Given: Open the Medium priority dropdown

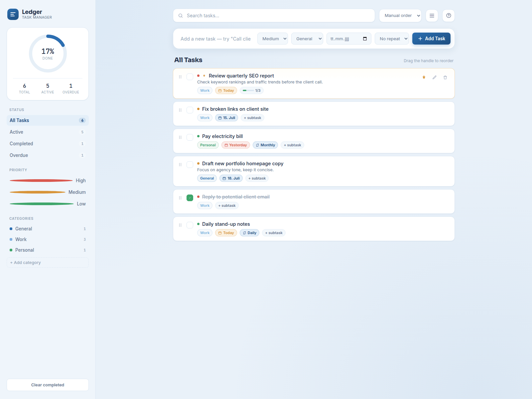Looking at the screenshot, I should pyautogui.click(x=273, y=39).
